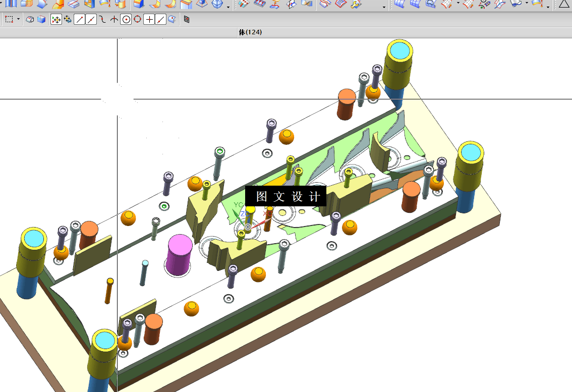Expand dropdown beside the rolled gray sheet icon
Image resolution: width=572 pixels, height=392 pixels.
[527, 3]
